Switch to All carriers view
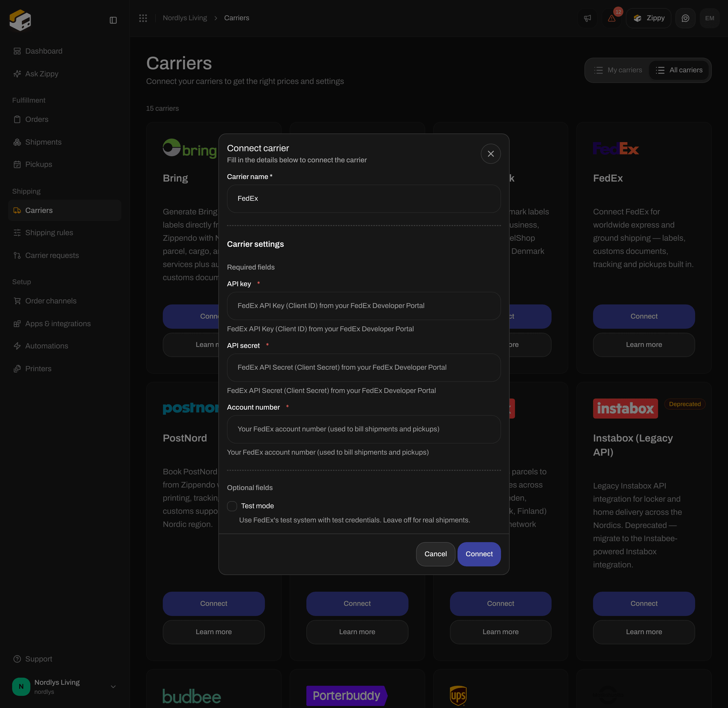728x708 pixels. point(679,70)
